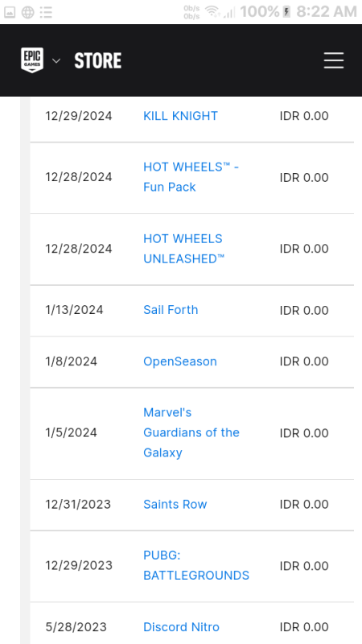Click the 12/29/2024 KILL KNIGHT row date
Screen dimensions: 362x644
[78, 116]
